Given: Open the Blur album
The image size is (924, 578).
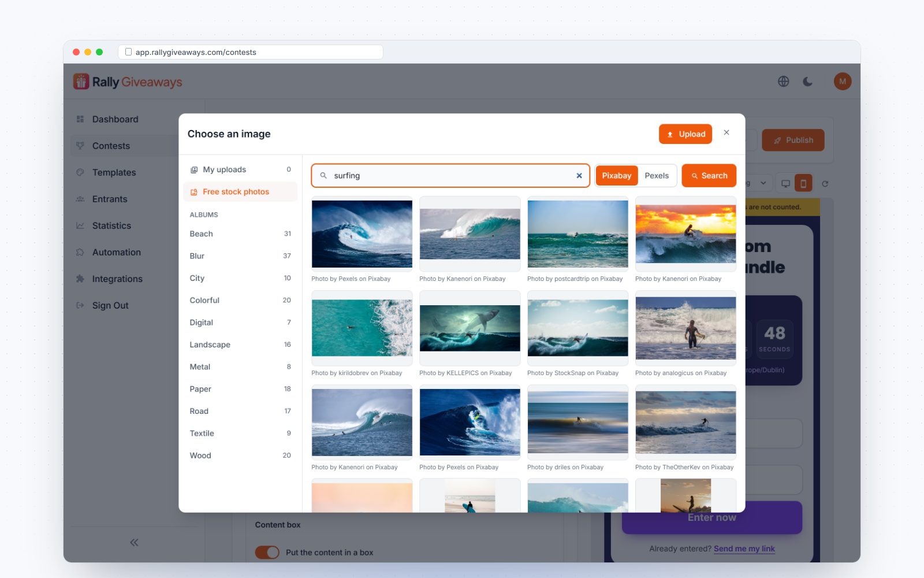Looking at the screenshot, I should (240, 255).
